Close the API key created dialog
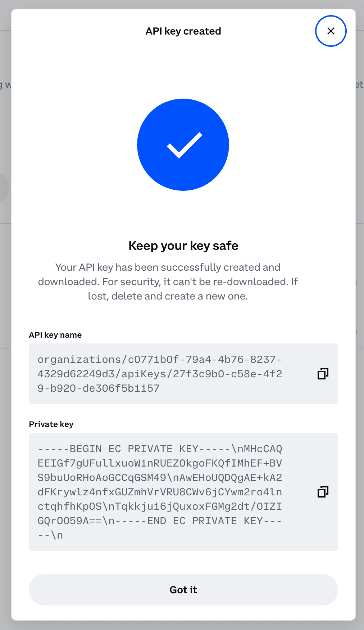This screenshot has height=630, width=364. (331, 31)
